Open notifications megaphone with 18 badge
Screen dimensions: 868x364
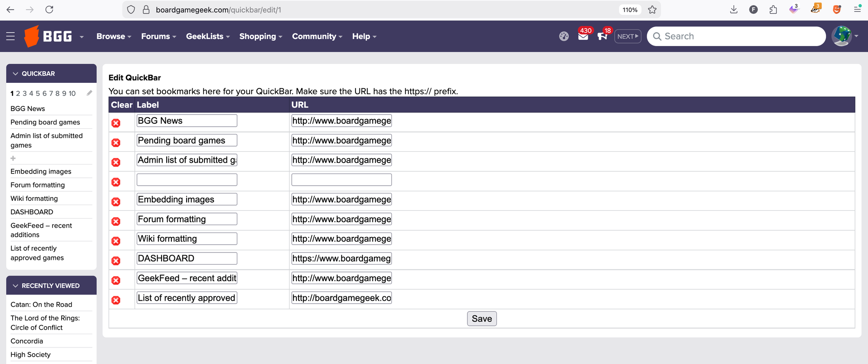[x=602, y=36]
